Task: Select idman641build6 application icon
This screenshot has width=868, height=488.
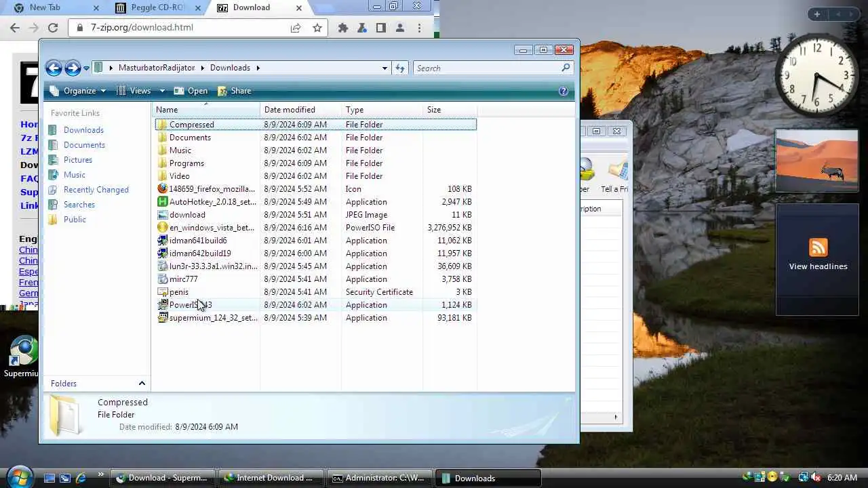Action: pyautogui.click(x=162, y=241)
